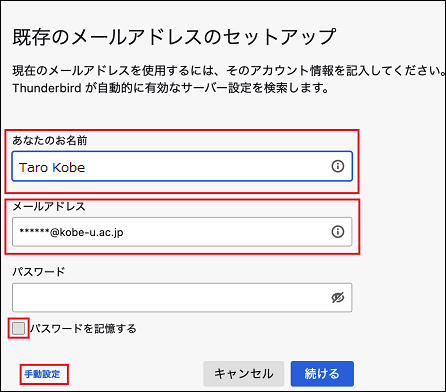
Task: Click the blue 続ける button
Action: coord(322,374)
